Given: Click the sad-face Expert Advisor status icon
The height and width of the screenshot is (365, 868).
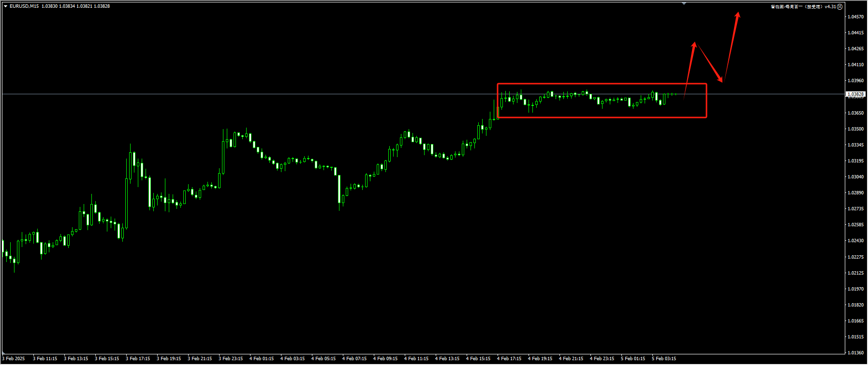Looking at the screenshot, I should coord(840,7).
